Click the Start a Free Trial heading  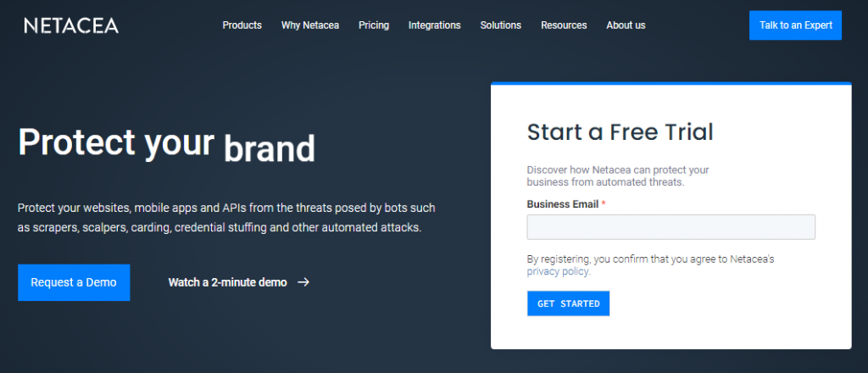(620, 132)
